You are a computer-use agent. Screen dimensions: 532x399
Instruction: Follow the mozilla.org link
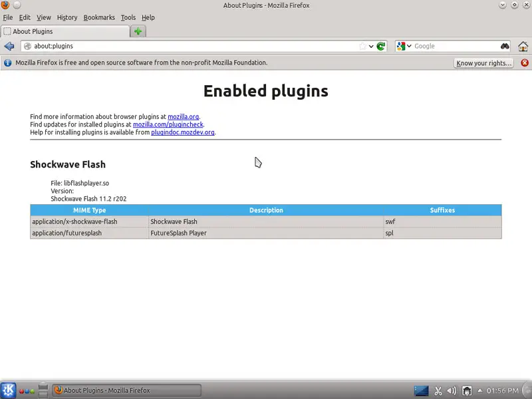tap(184, 117)
